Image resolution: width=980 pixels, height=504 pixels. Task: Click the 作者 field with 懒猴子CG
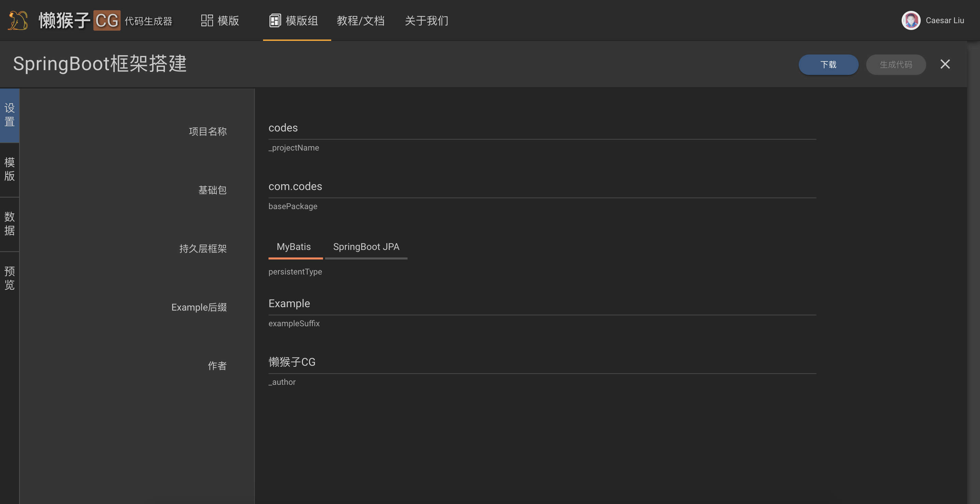coord(542,362)
